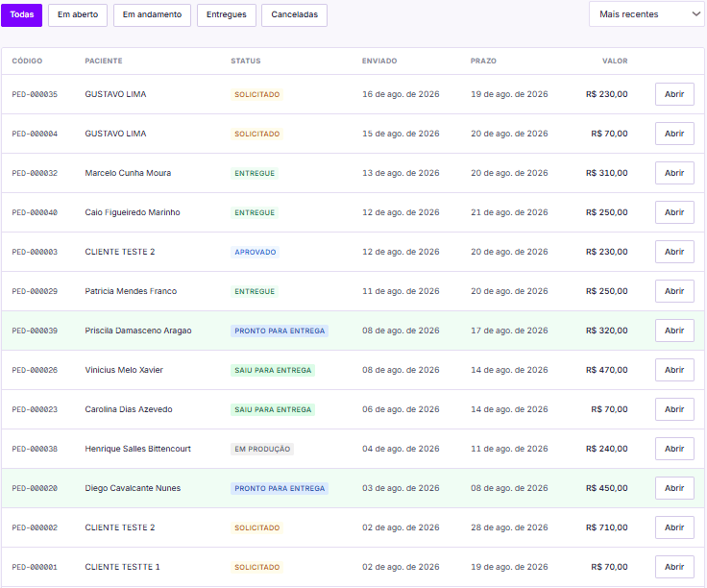Select order code PED-000038
Image resolution: width=707 pixels, height=588 pixels.
click(35, 449)
